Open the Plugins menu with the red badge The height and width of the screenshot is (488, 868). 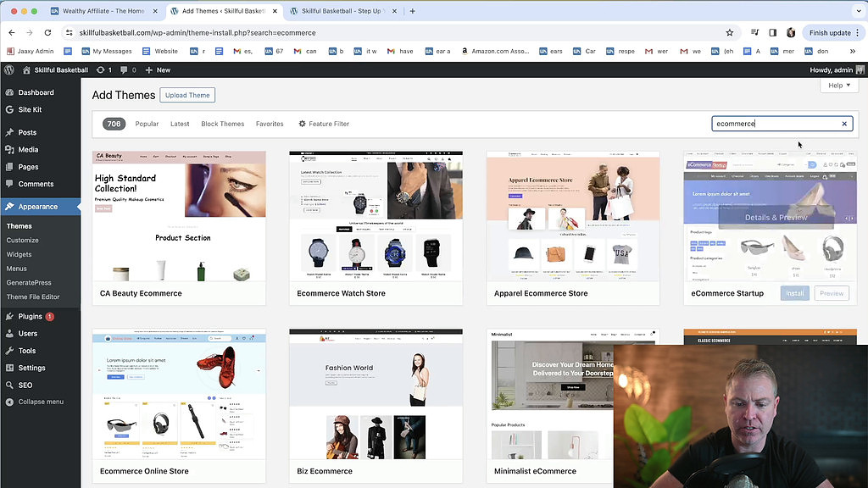coord(30,316)
